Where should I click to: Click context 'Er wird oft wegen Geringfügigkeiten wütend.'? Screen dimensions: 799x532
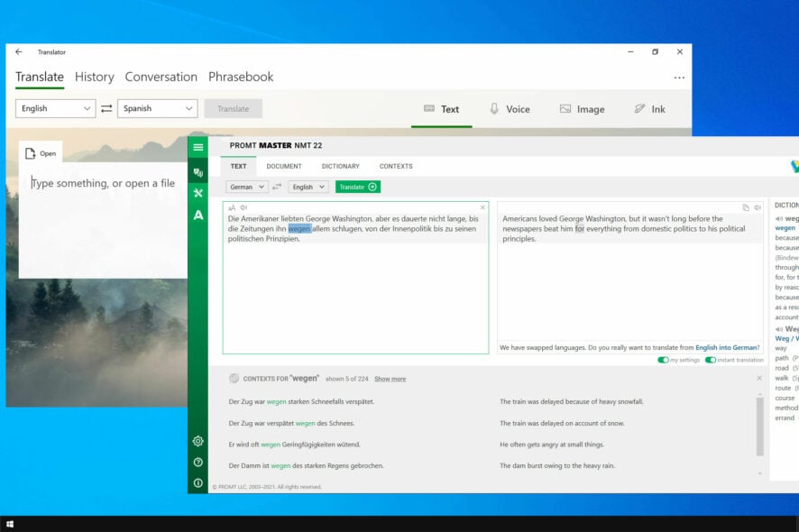coord(295,445)
